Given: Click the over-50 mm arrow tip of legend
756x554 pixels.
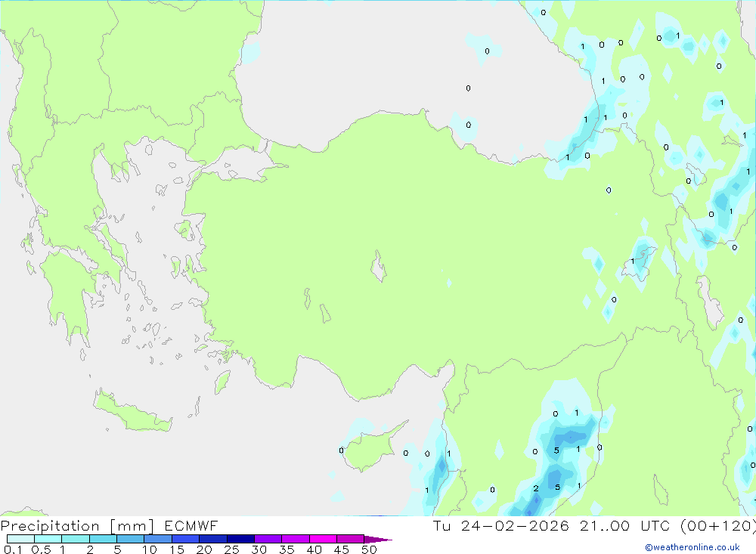Looking at the screenshot, I should tap(378, 539).
